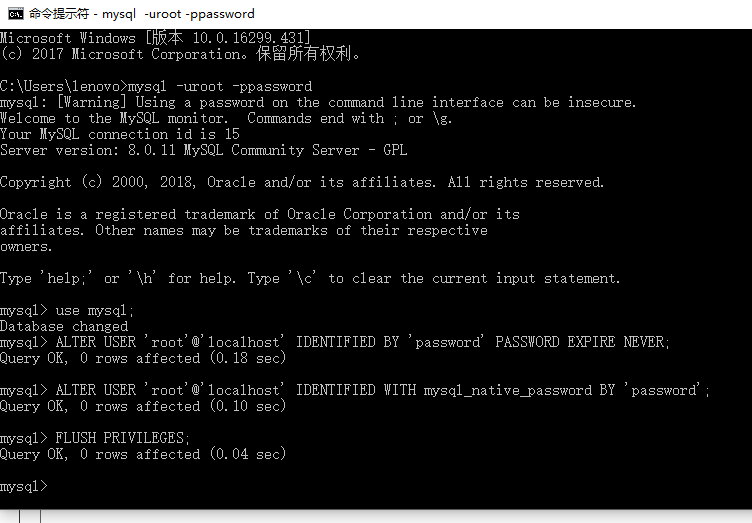Image resolution: width=752 pixels, height=523 pixels.
Task: Click the 'Server version: 8.0.11' line
Action: (x=204, y=150)
